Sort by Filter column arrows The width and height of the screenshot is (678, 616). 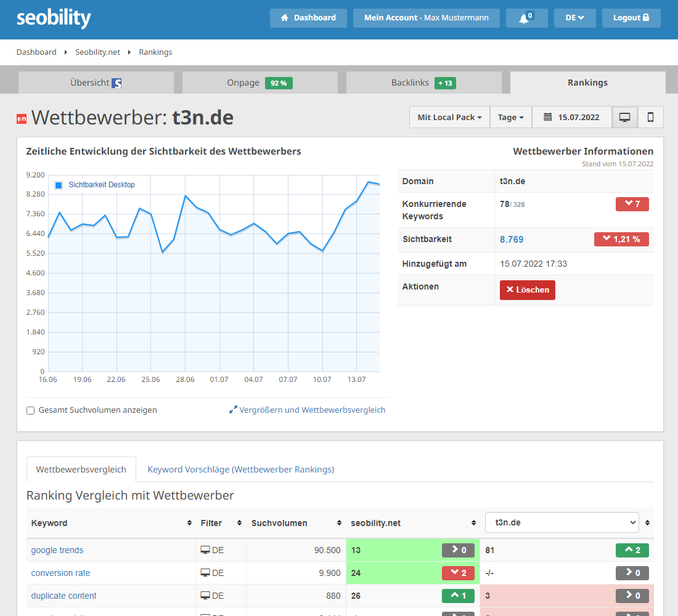pyautogui.click(x=239, y=523)
